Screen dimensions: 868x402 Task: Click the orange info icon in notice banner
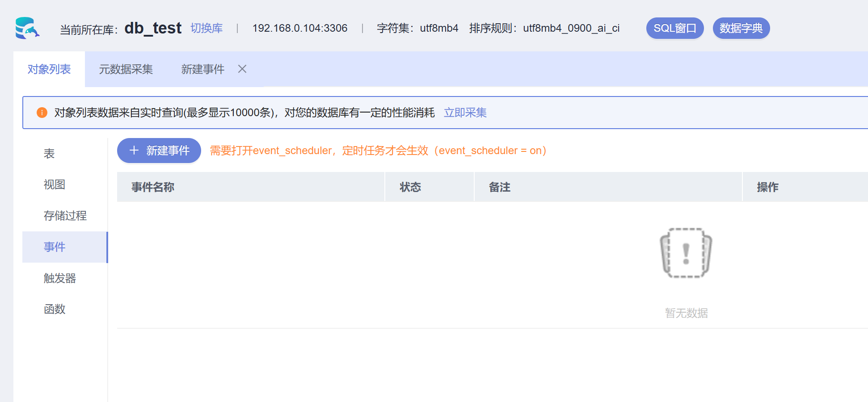pyautogui.click(x=42, y=113)
